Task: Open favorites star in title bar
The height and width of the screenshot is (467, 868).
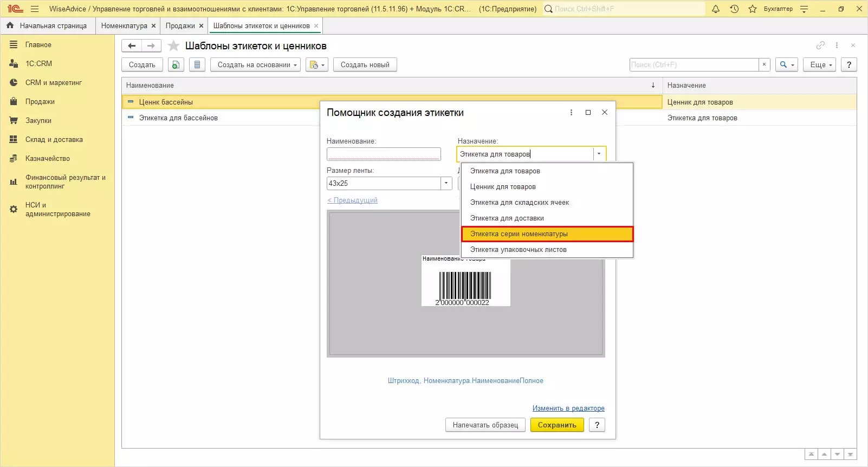Action: point(753,9)
